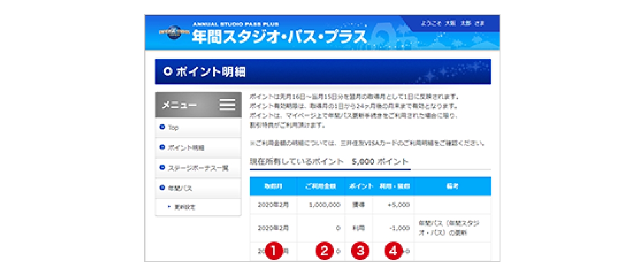Click the 備考 column header
The height and width of the screenshot is (276, 644).
pyautogui.click(x=453, y=186)
